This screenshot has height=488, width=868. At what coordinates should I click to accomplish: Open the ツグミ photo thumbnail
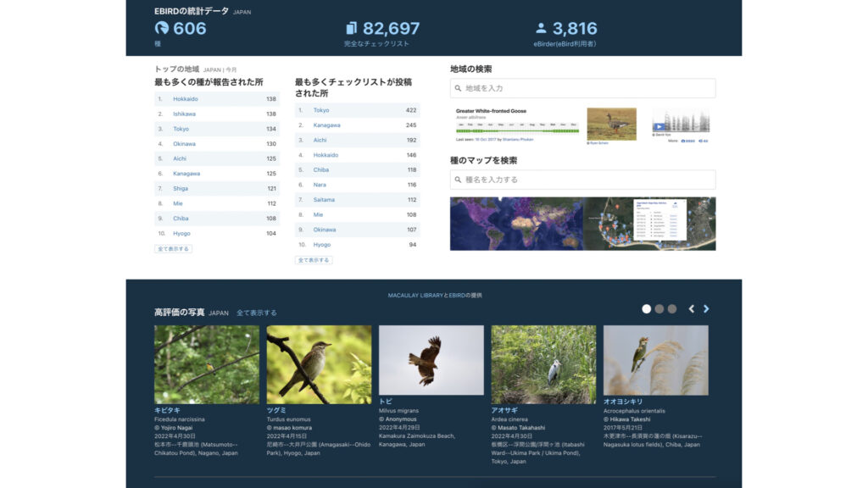click(x=319, y=364)
